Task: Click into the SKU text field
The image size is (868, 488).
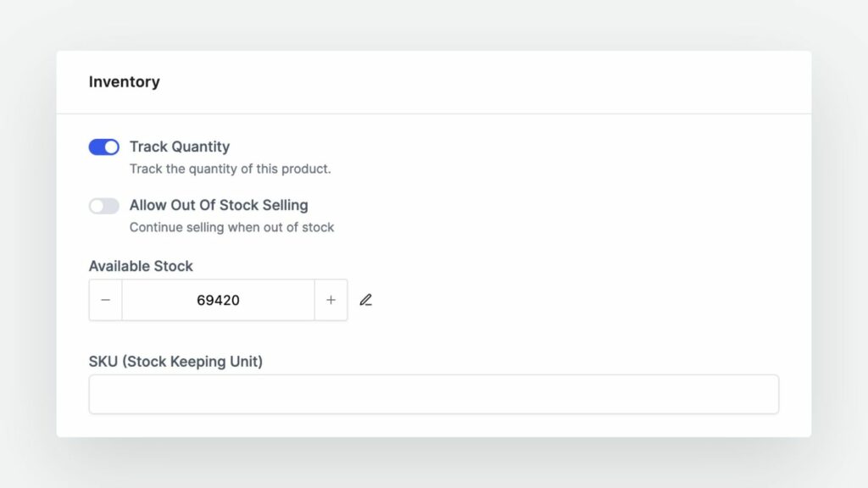Action: (x=433, y=394)
